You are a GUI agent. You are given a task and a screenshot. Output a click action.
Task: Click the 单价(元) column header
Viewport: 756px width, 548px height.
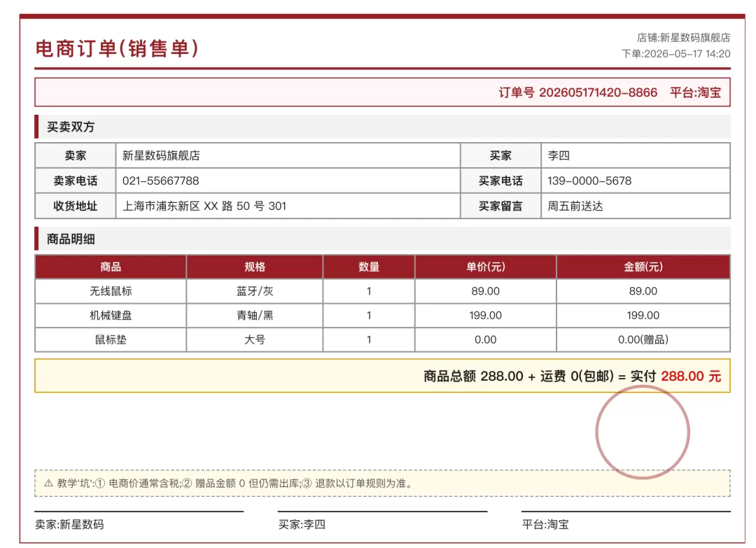tap(486, 267)
